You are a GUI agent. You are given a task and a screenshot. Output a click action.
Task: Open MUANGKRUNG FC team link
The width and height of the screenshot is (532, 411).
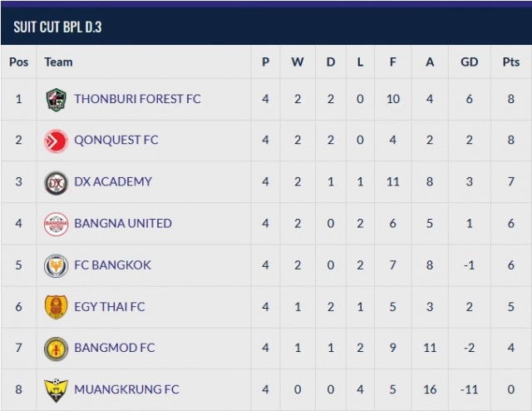pos(126,389)
